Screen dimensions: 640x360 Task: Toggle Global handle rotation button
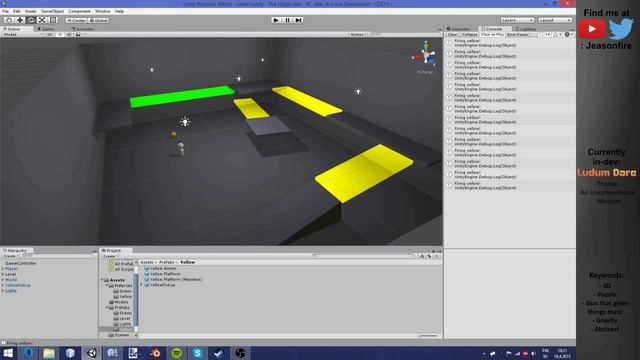(98, 20)
